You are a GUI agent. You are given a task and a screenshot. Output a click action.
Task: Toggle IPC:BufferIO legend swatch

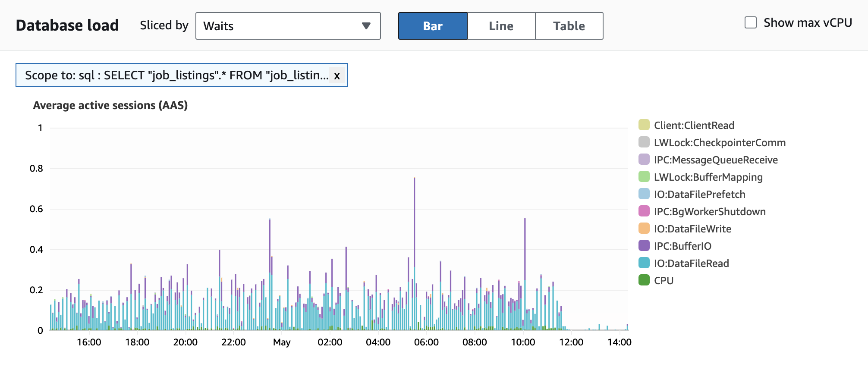pos(644,246)
